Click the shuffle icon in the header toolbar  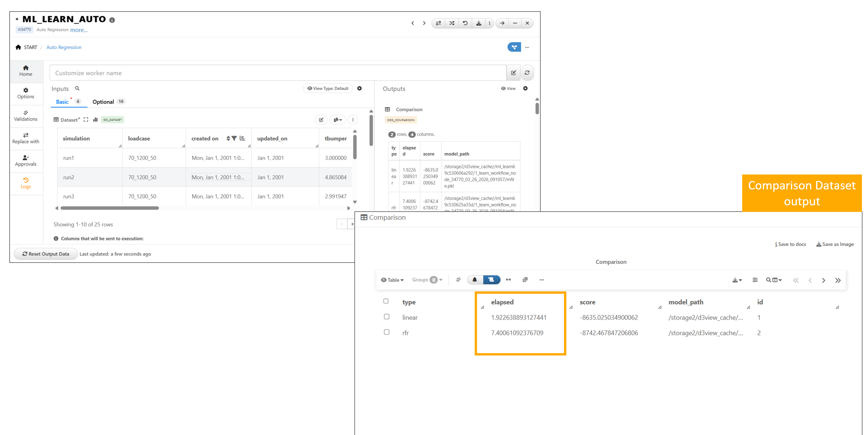click(452, 23)
